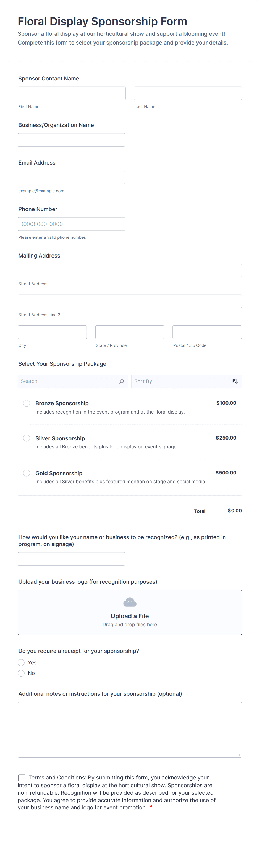The width and height of the screenshot is (257, 868).
Task: Focus the Business/Organization Name field
Action: point(71,140)
